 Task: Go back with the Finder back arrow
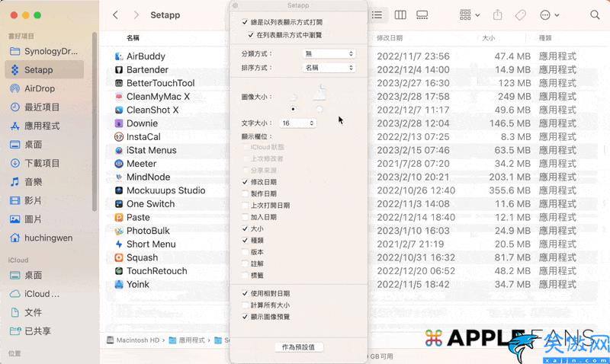pos(115,15)
